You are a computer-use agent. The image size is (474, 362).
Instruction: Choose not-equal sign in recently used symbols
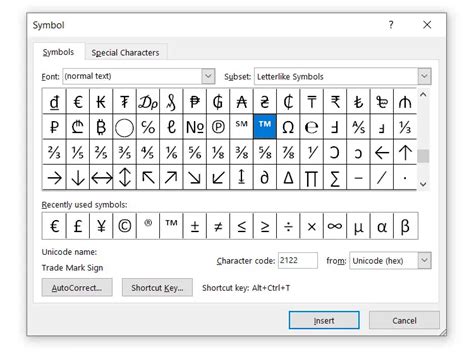218,226
